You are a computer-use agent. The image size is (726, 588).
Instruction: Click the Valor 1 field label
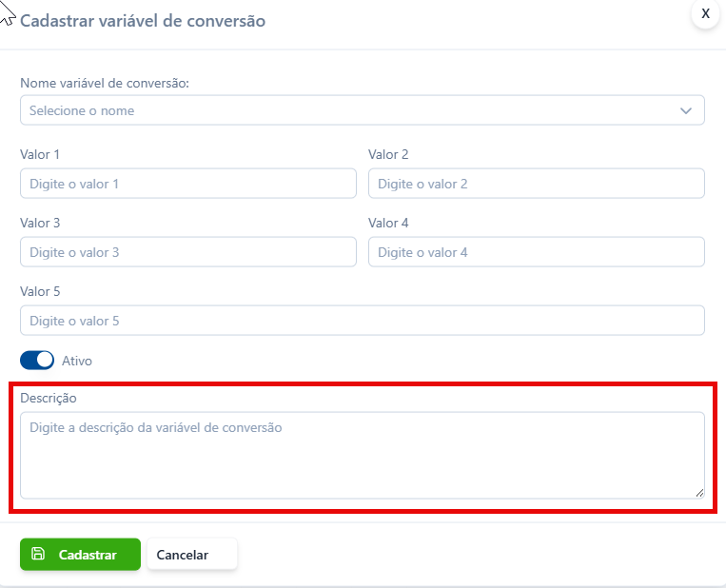[40, 154]
